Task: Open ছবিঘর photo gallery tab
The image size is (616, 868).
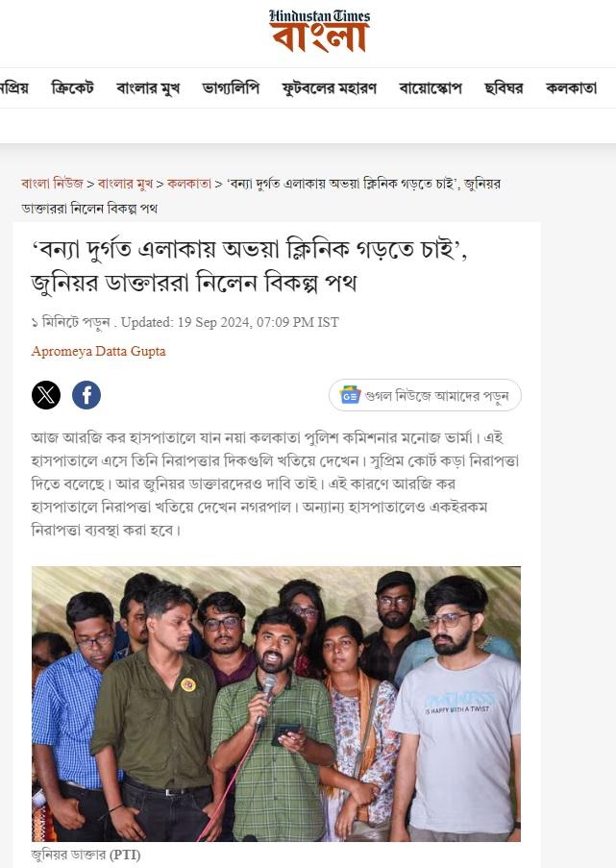Action: (504, 88)
